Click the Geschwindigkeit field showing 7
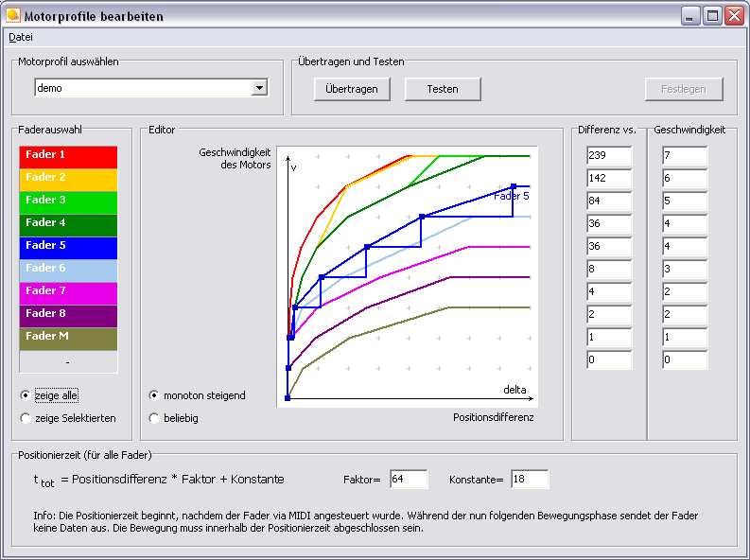750x560 pixels. tap(684, 155)
